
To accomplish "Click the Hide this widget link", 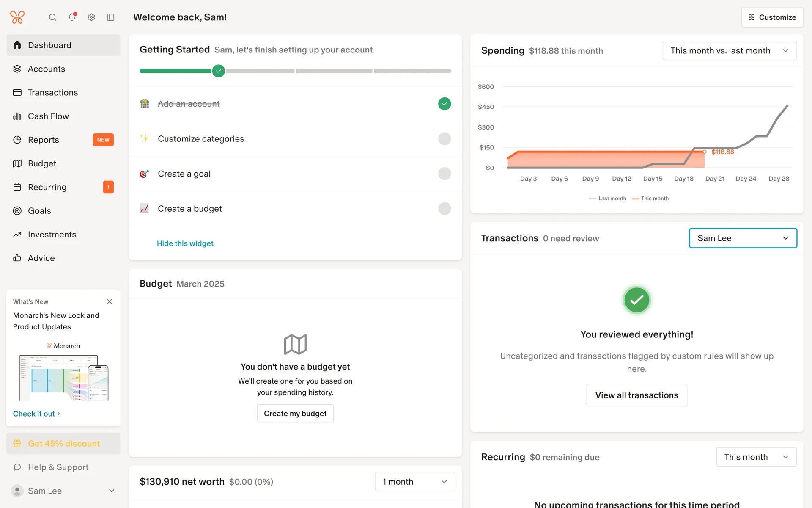I will click(185, 243).
